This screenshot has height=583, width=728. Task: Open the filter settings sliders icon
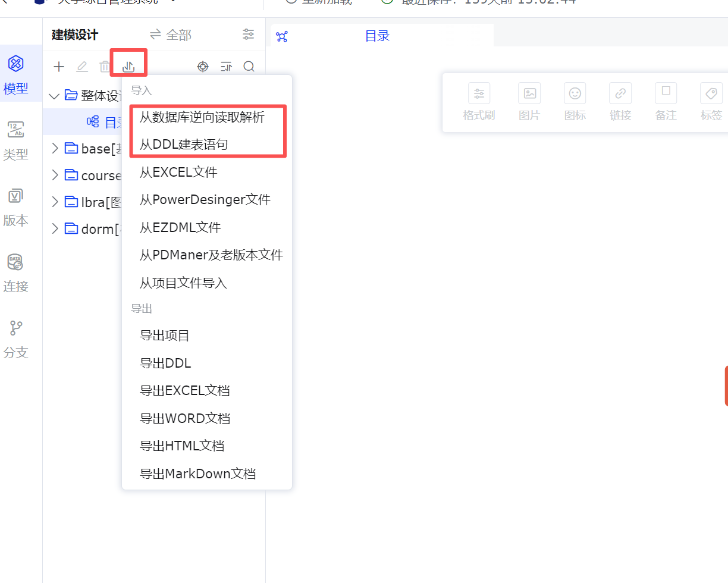[x=249, y=35]
